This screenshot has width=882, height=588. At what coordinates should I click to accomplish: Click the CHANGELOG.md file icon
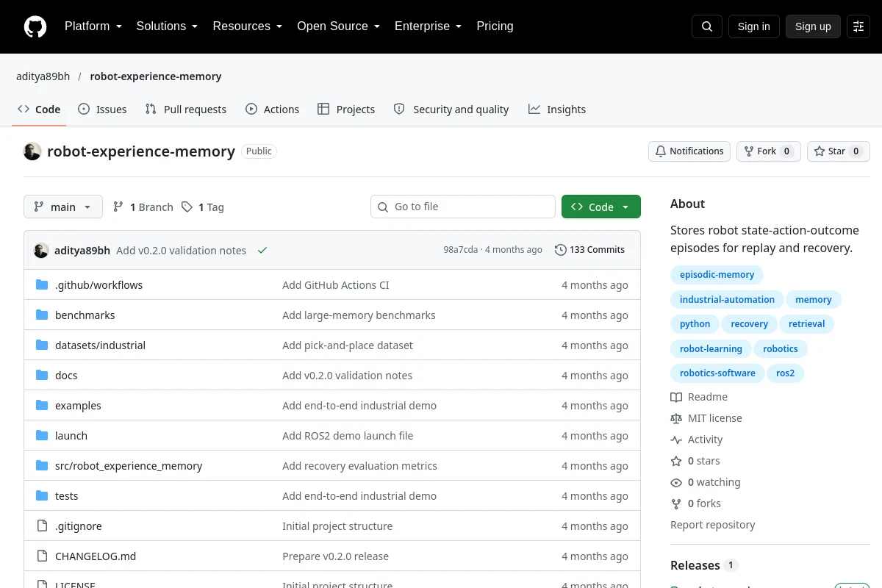(x=42, y=556)
